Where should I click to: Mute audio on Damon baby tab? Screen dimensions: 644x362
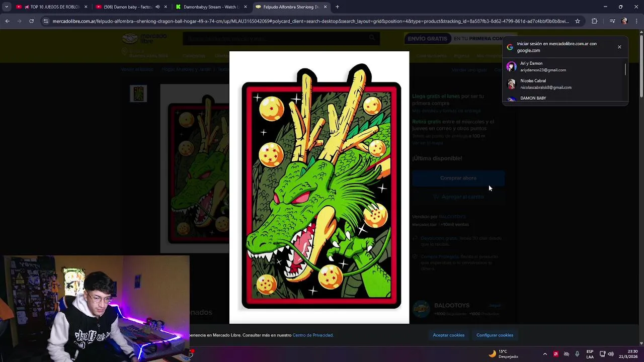pyautogui.click(x=157, y=7)
